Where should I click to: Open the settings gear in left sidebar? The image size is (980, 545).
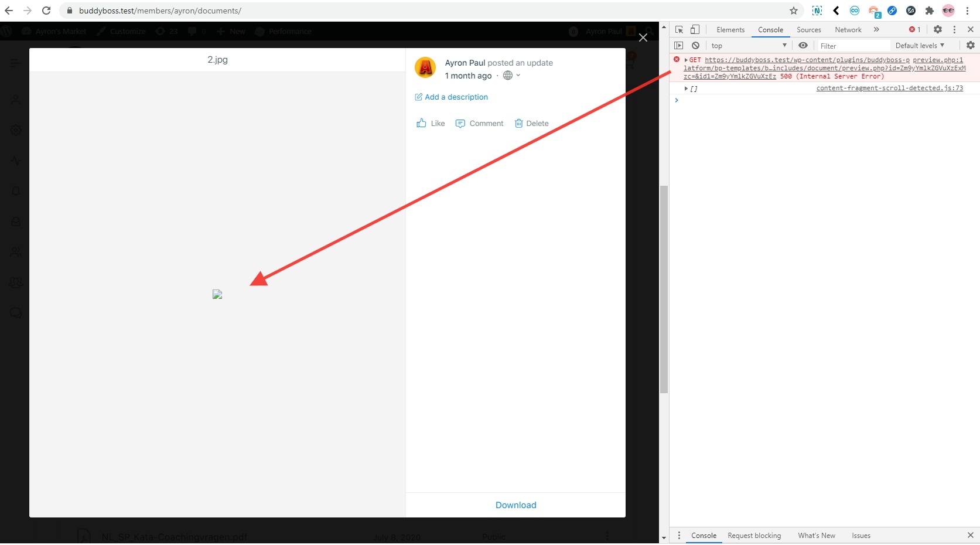(x=16, y=130)
